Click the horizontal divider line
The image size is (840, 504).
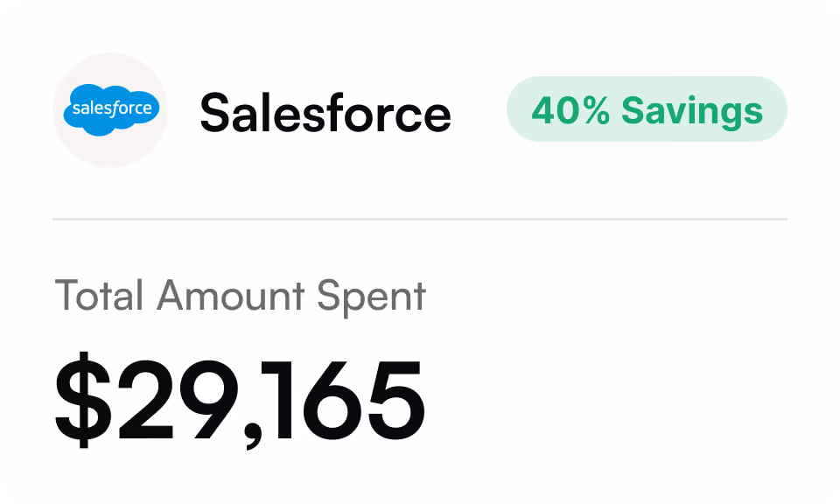coord(420,219)
